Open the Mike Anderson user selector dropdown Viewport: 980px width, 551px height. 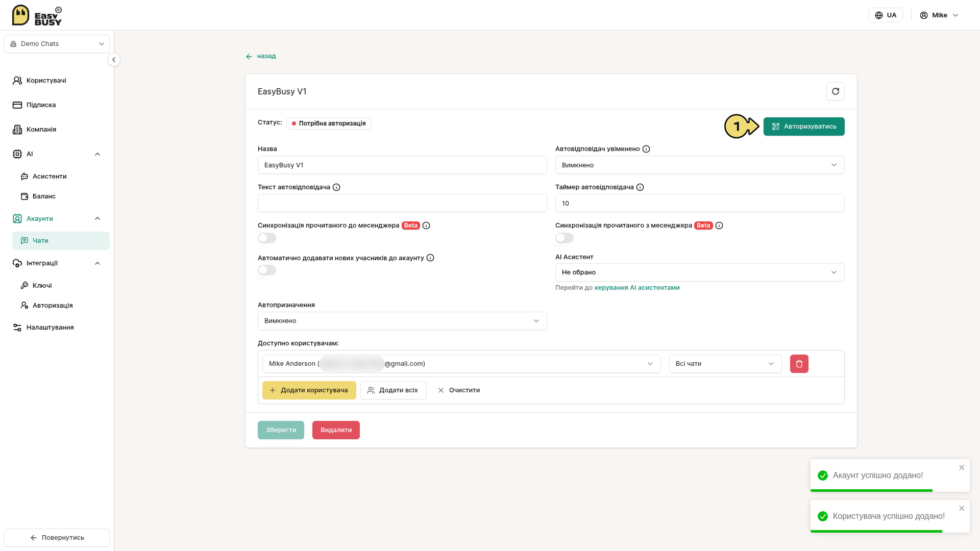pyautogui.click(x=461, y=364)
